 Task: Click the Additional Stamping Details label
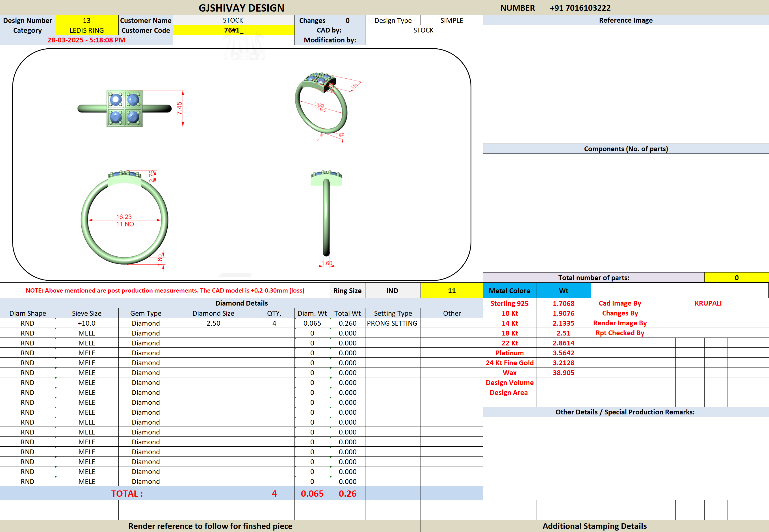[x=595, y=526]
